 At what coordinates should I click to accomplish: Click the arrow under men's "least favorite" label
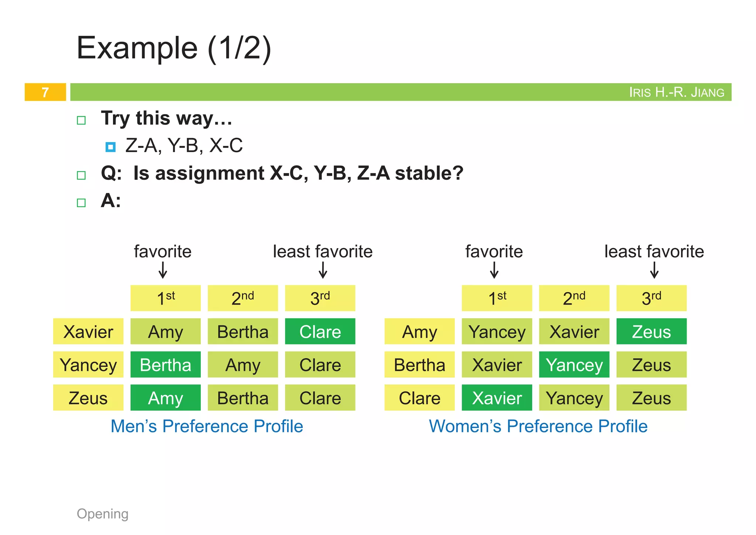323,270
